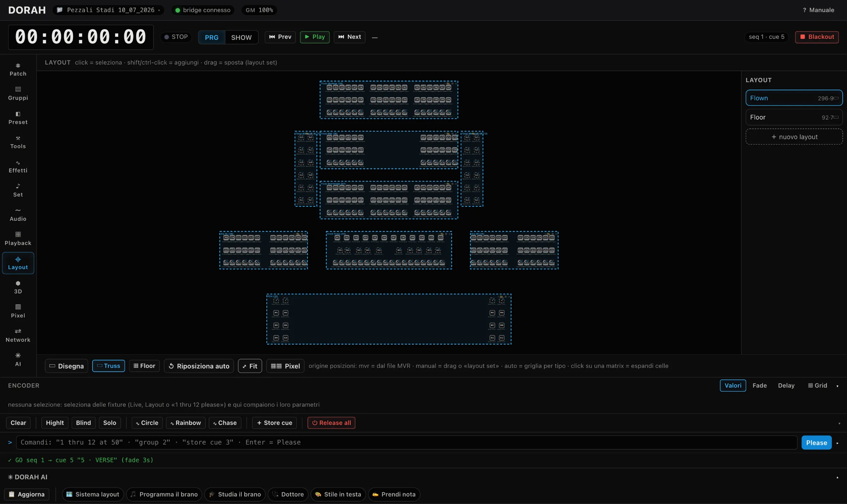Screen dimensions: 847x504
Task: Expand the Encoder panel arrow next to Grid
Action: coord(837,386)
